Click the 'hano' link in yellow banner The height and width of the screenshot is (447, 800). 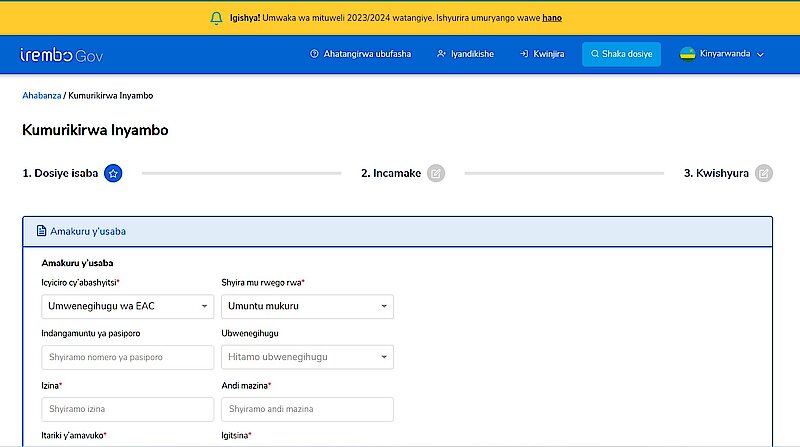click(x=551, y=17)
